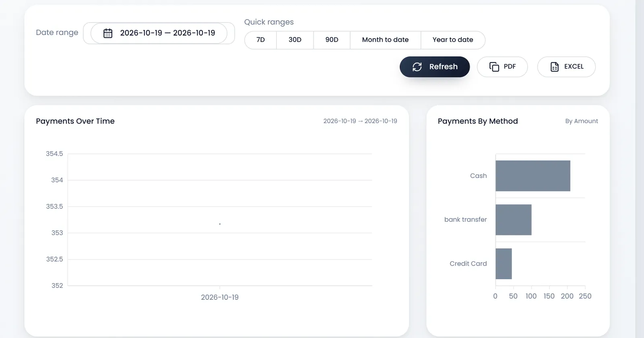The width and height of the screenshot is (644, 338).
Task: Click the Excel file icon
Action: pyautogui.click(x=555, y=67)
